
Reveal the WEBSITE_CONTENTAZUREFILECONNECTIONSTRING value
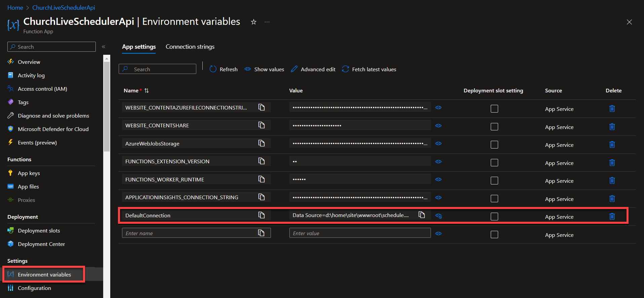tap(438, 108)
